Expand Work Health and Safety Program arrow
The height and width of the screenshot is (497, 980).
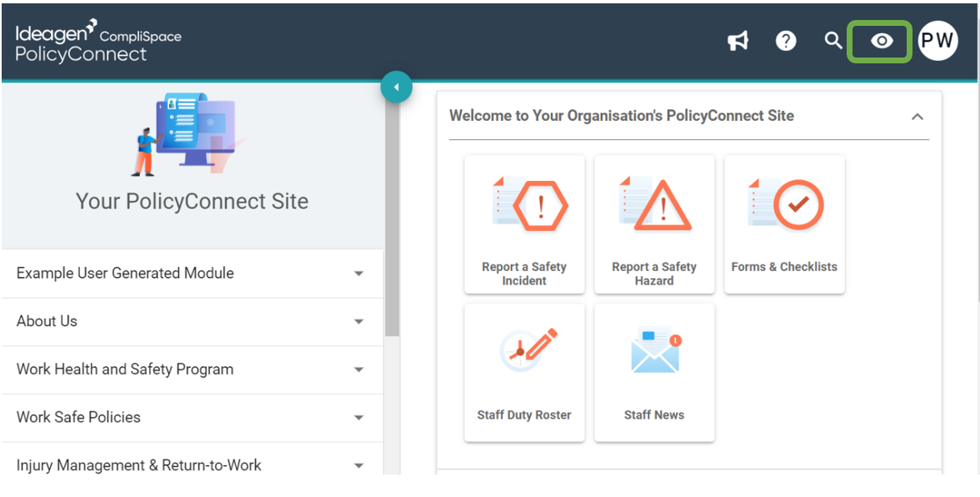pos(358,370)
